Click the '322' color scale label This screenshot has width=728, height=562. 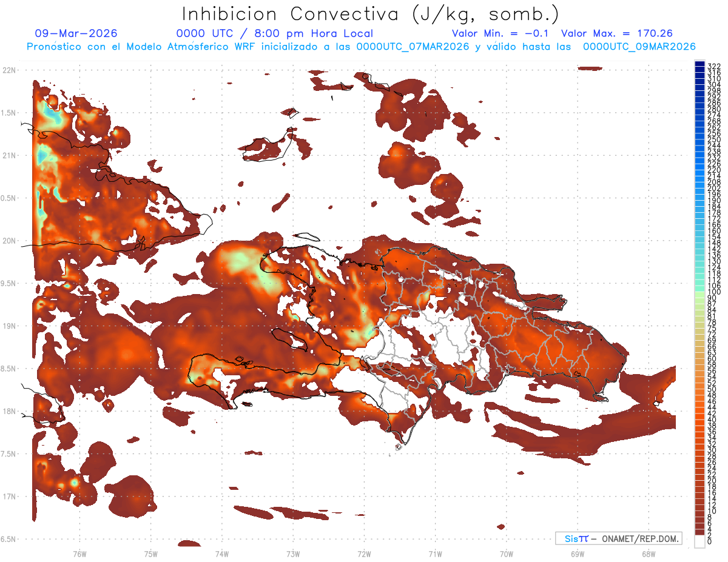tap(714, 66)
